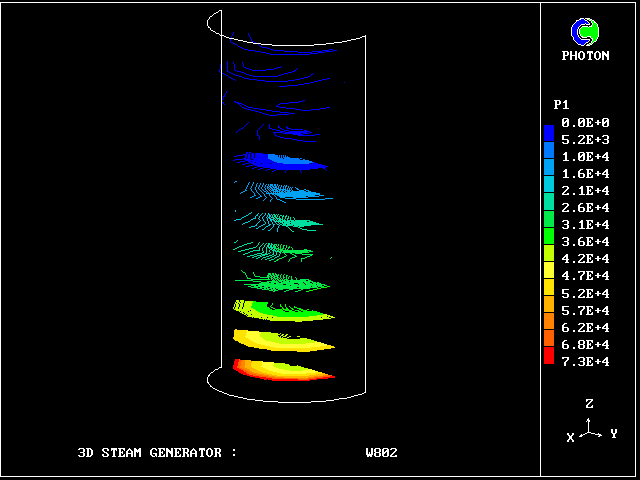Click the Z axis label on triad

[x=590, y=404]
